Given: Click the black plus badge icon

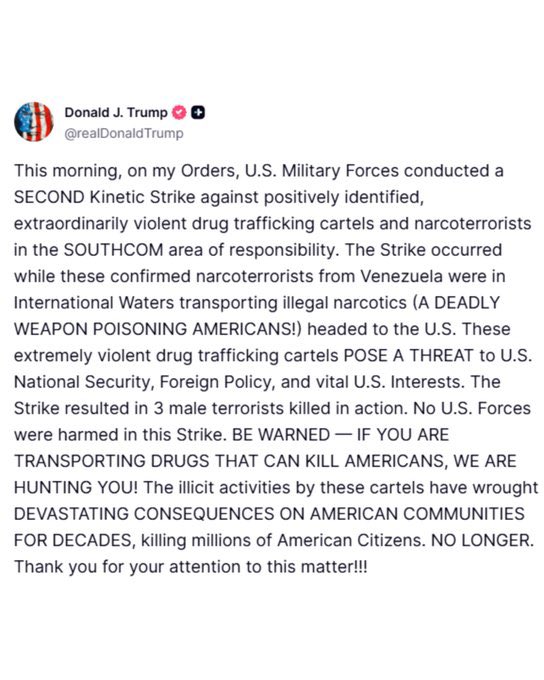Looking at the screenshot, I should click(x=198, y=113).
